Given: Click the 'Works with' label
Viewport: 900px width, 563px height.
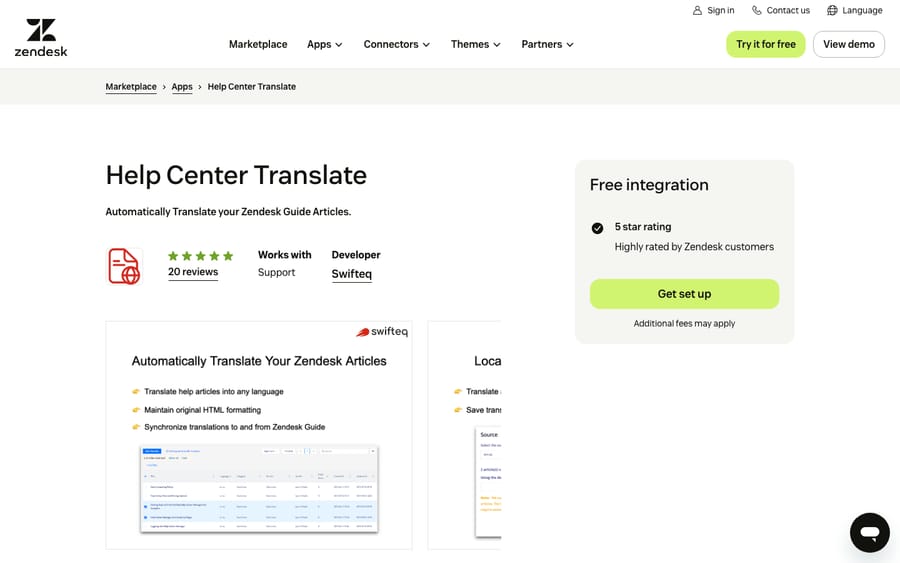Looking at the screenshot, I should (285, 255).
